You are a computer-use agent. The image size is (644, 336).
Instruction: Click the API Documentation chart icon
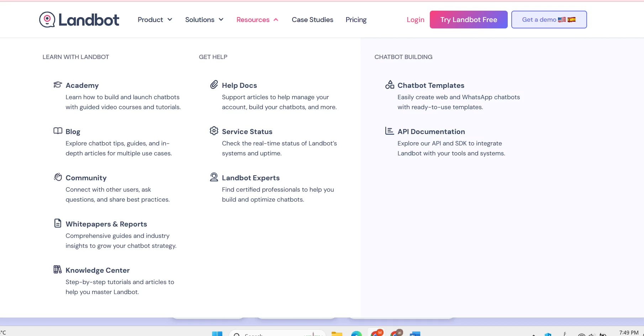pos(390,131)
